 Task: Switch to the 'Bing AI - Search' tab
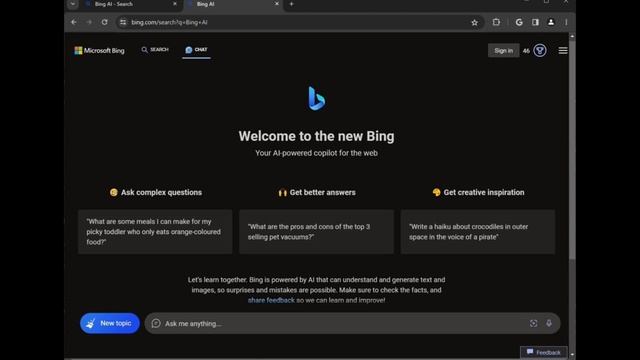[x=131, y=4]
